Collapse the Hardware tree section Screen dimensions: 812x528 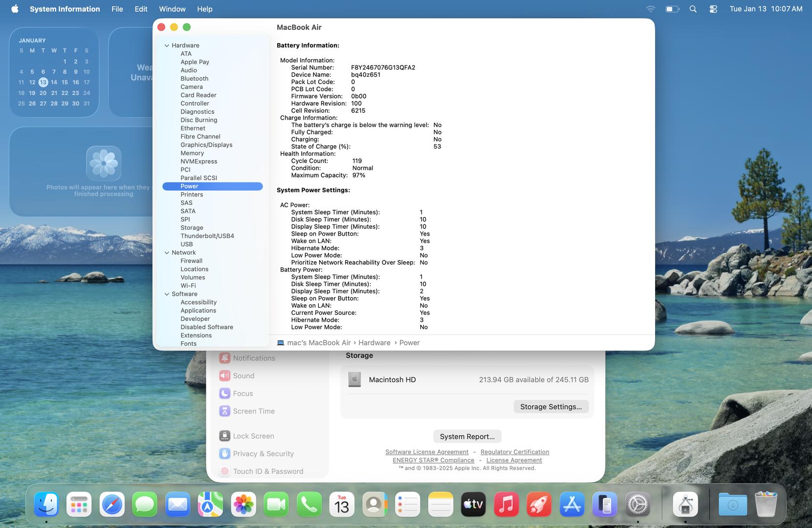tap(167, 45)
